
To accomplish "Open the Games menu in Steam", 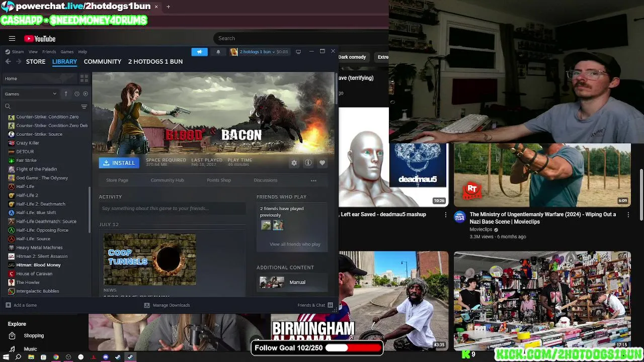I will (x=67, y=52).
